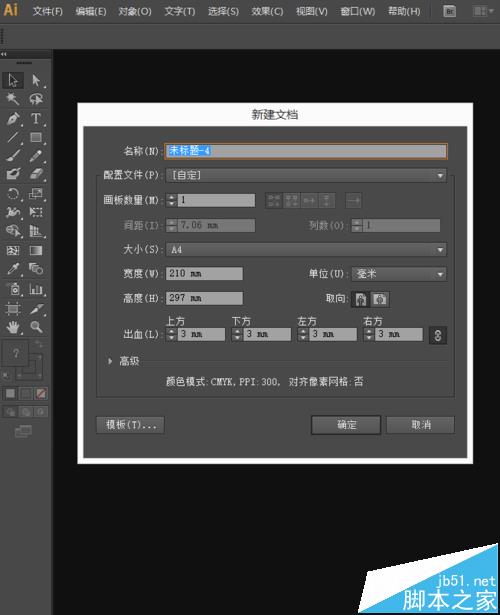The width and height of the screenshot is (500, 615).
Task: Select the Direct Selection tool
Action: tap(36, 80)
